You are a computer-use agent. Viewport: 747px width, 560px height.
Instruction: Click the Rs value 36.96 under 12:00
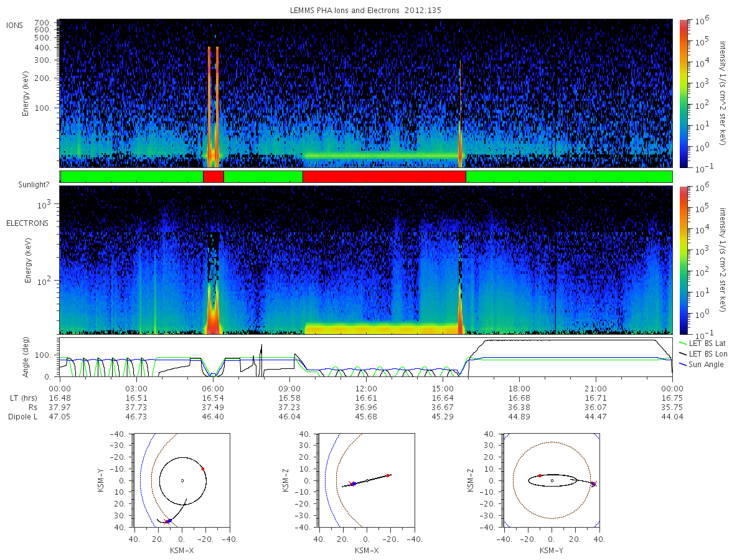365,407
